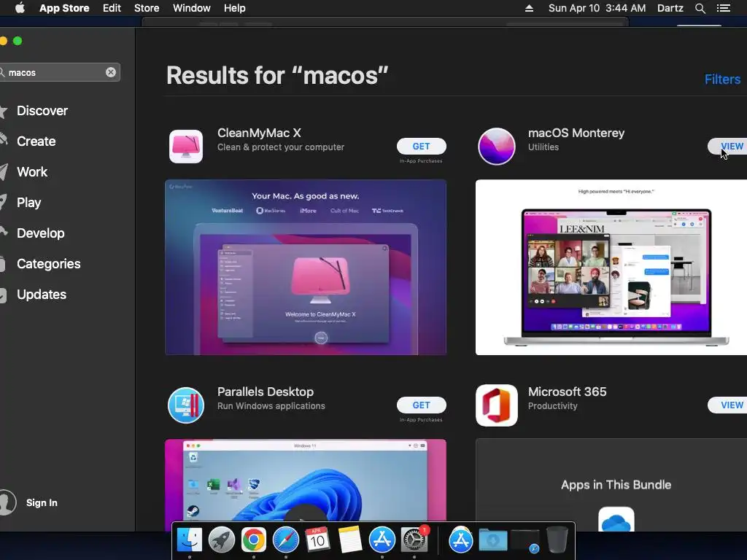Go to the Discover section
The image size is (747, 560).
coord(42,111)
